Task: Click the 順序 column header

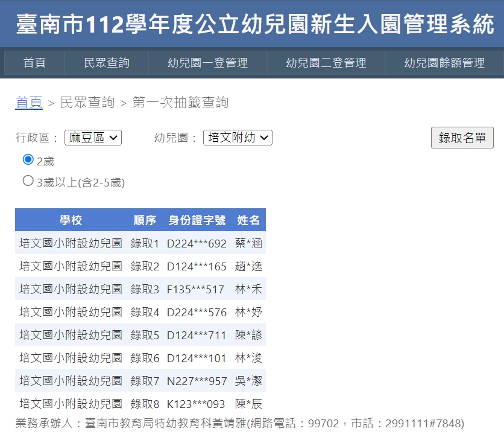Action: click(145, 220)
